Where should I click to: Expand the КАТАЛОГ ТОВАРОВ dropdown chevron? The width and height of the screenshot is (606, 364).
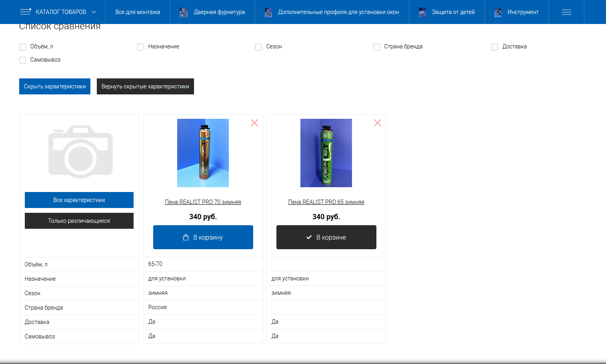point(94,12)
